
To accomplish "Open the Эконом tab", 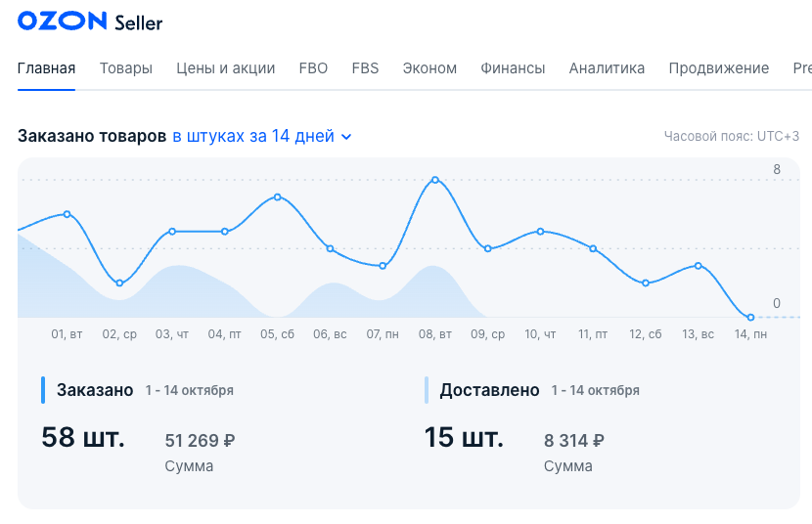I will pos(429,68).
